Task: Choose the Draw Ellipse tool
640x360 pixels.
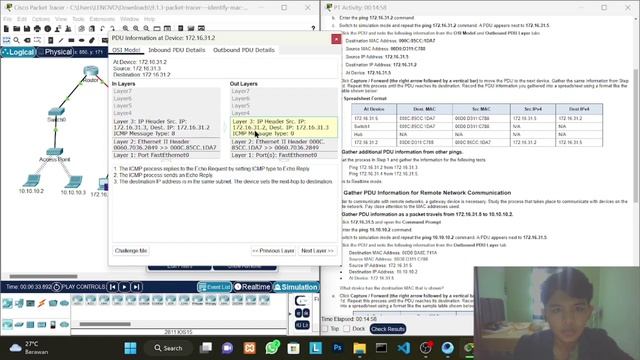Action: (x=82, y=40)
